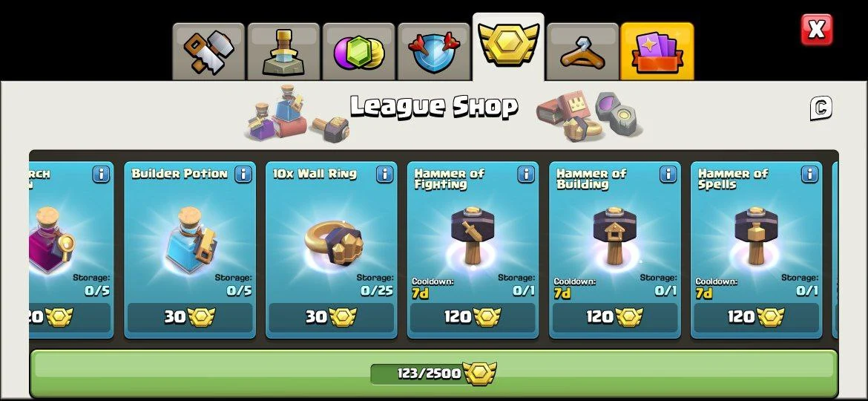Show info for Builder Potion
868x401 pixels.
[x=243, y=174]
